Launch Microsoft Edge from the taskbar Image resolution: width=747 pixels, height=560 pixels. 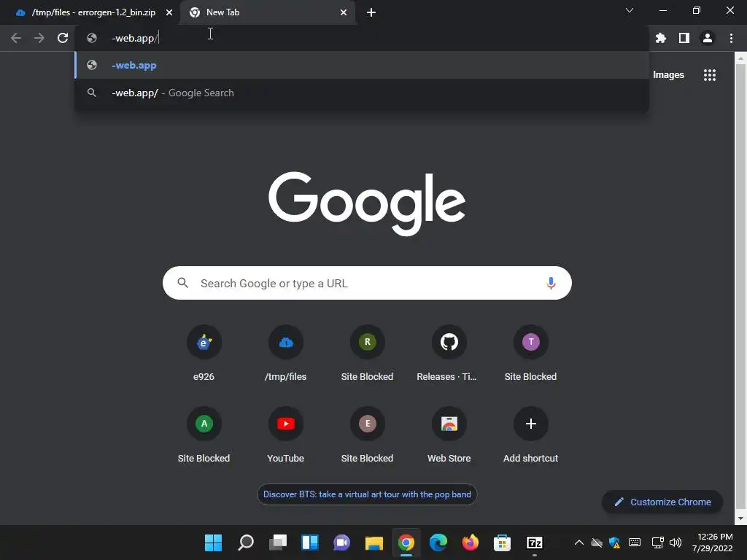point(438,542)
